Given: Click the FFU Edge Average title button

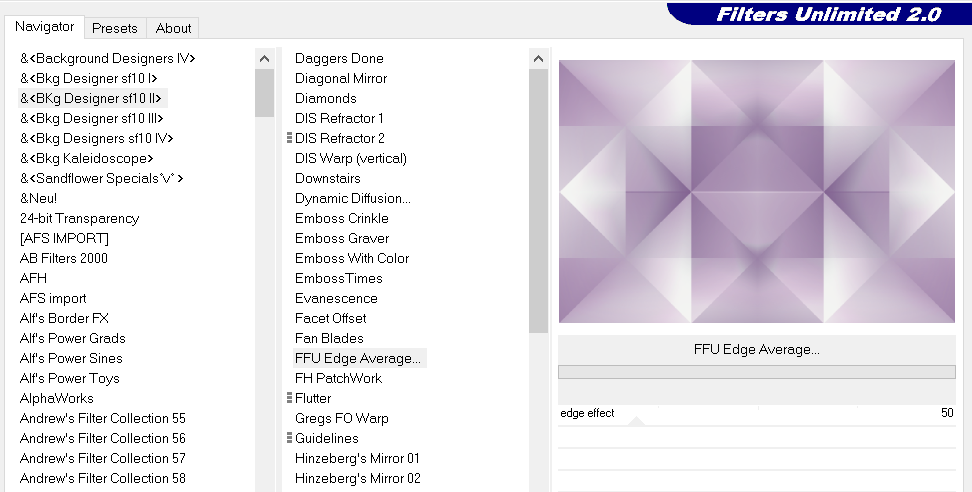Looking at the screenshot, I should (756, 350).
